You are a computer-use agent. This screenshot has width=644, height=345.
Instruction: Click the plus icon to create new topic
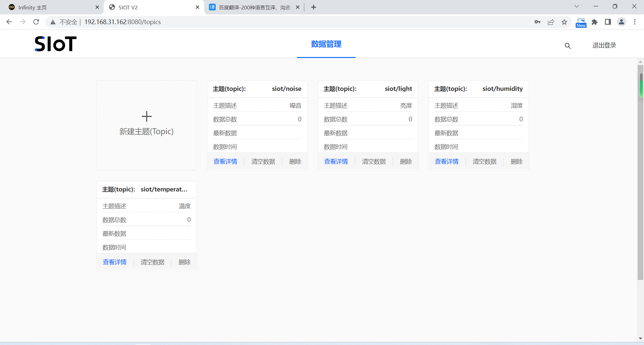(x=147, y=116)
